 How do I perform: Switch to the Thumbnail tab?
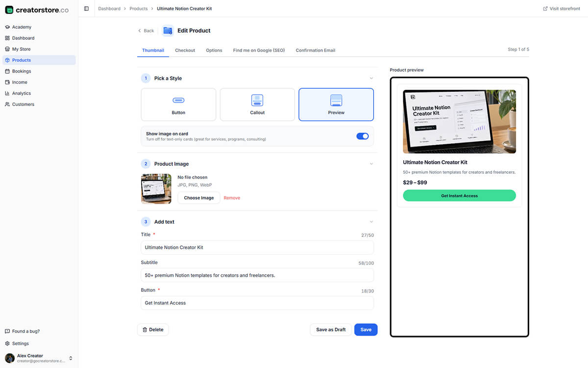153,50
